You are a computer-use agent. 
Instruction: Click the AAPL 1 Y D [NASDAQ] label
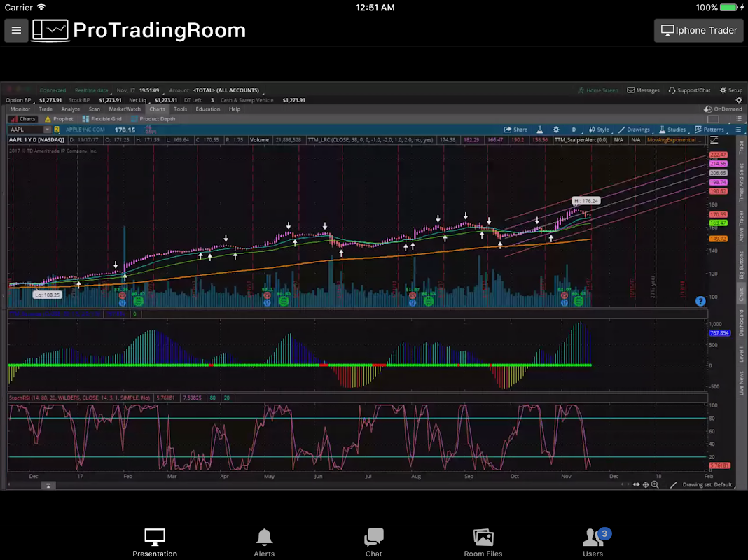36,140
